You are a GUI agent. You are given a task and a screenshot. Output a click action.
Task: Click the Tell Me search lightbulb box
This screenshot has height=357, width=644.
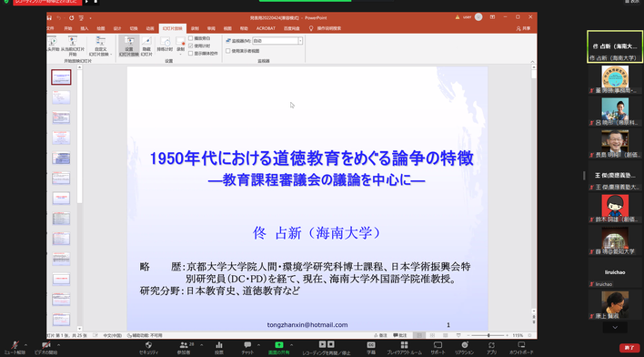pyautogui.click(x=325, y=28)
